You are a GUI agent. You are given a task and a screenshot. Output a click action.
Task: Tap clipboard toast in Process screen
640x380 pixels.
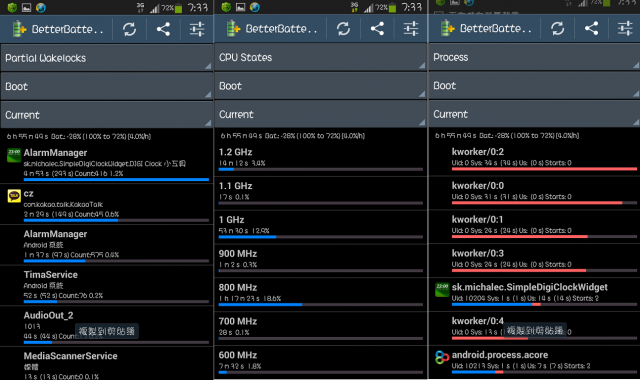click(534, 330)
